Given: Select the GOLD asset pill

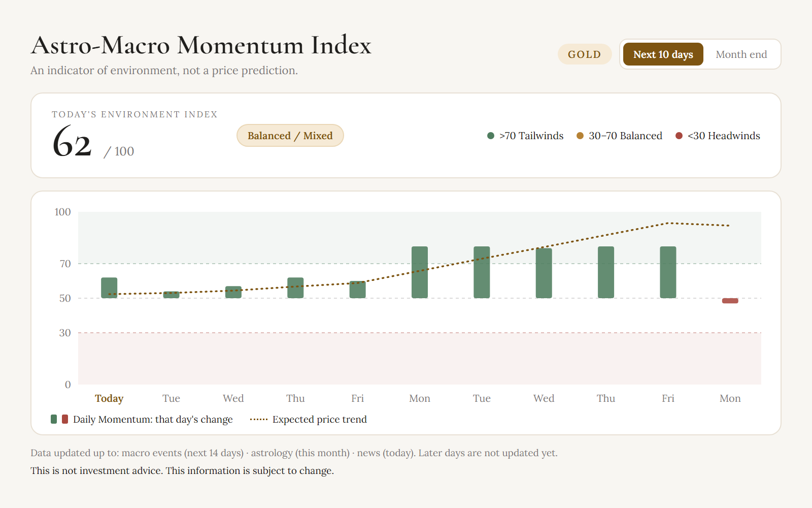Looking at the screenshot, I should pyautogui.click(x=585, y=54).
